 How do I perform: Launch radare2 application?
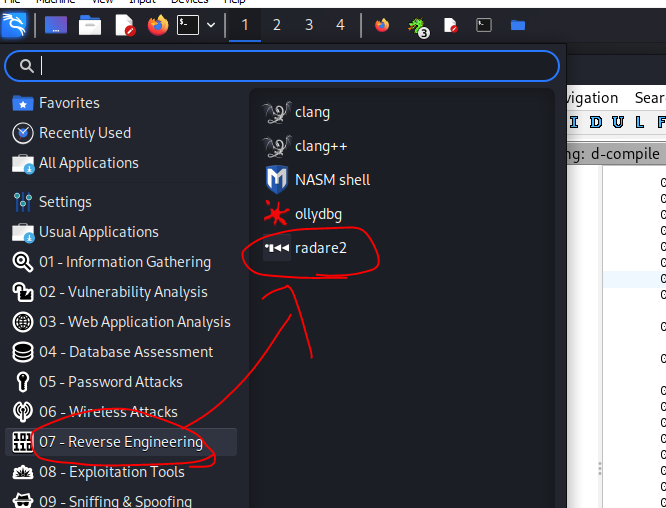tap(305, 248)
